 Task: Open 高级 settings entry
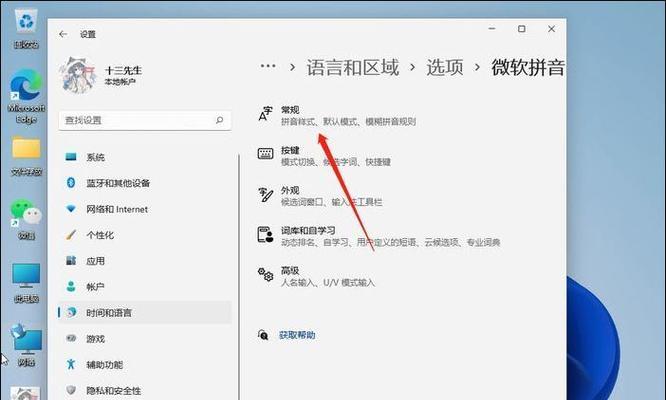pos(316,276)
